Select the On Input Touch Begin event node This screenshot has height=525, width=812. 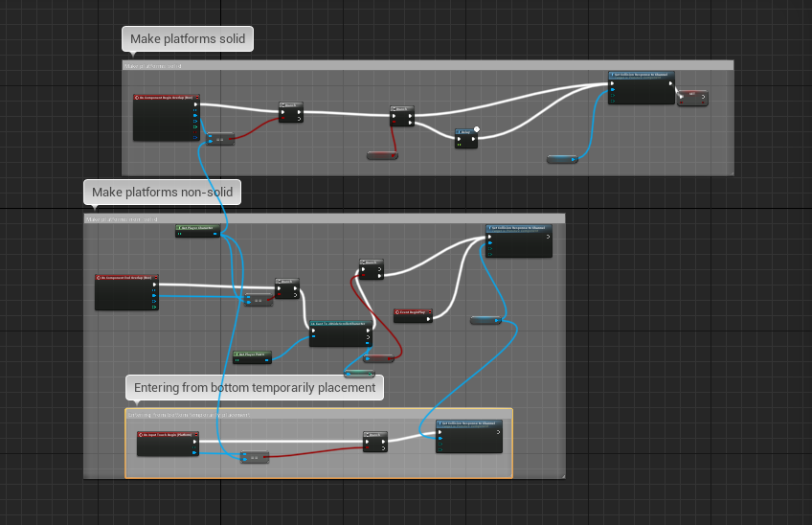click(168, 435)
